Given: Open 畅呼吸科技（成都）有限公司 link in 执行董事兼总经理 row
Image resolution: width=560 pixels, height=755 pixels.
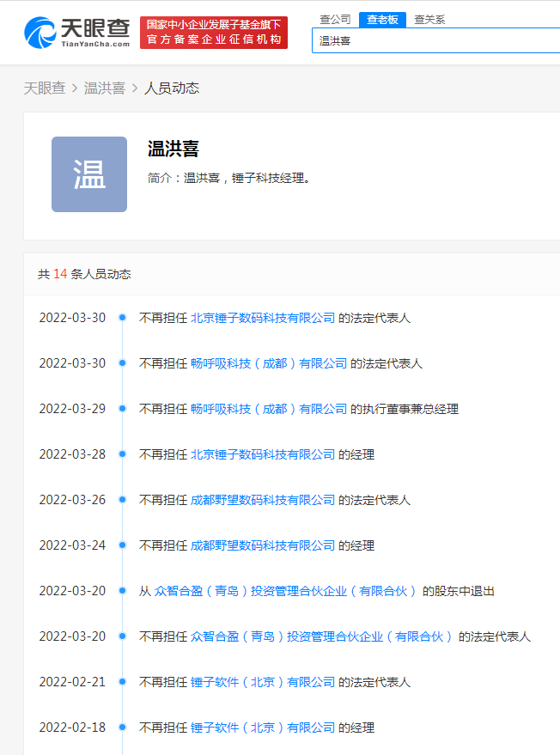Looking at the screenshot, I should [269, 409].
